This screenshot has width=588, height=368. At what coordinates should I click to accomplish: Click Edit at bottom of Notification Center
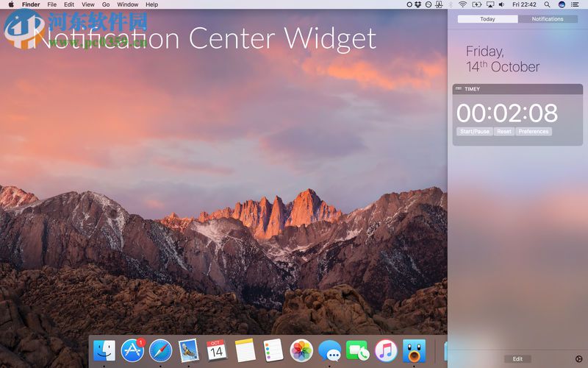(x=517, y=359)
